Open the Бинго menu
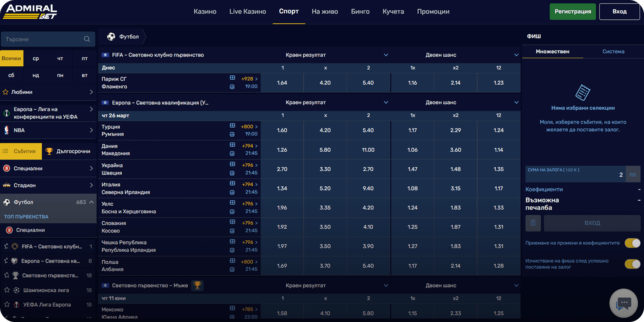This screenshot has height=322, width=644. pyautogui.click(x=360, y=12)
